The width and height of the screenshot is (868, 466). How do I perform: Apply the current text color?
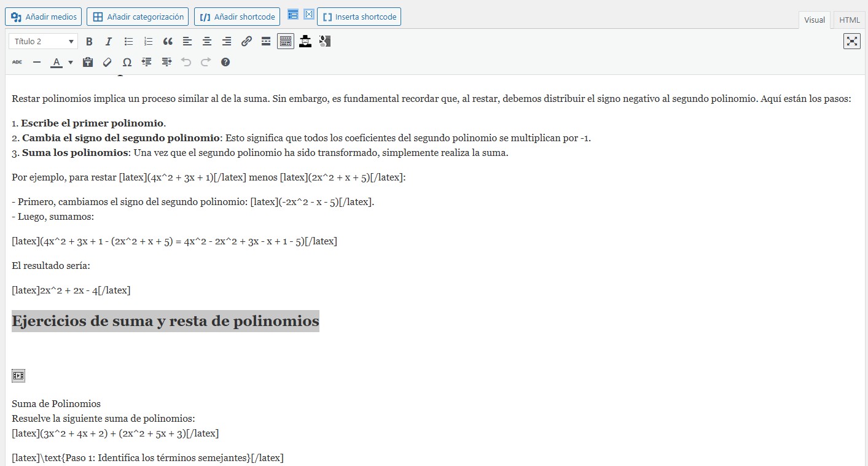[57, 62]
